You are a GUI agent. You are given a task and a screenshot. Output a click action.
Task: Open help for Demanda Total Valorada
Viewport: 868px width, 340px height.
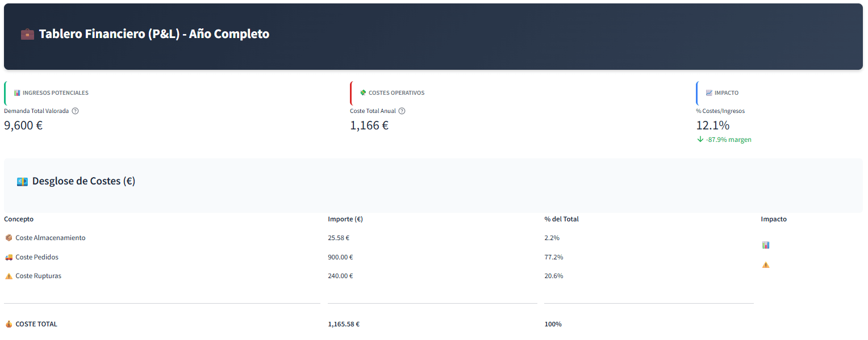(x=76, y=111)
